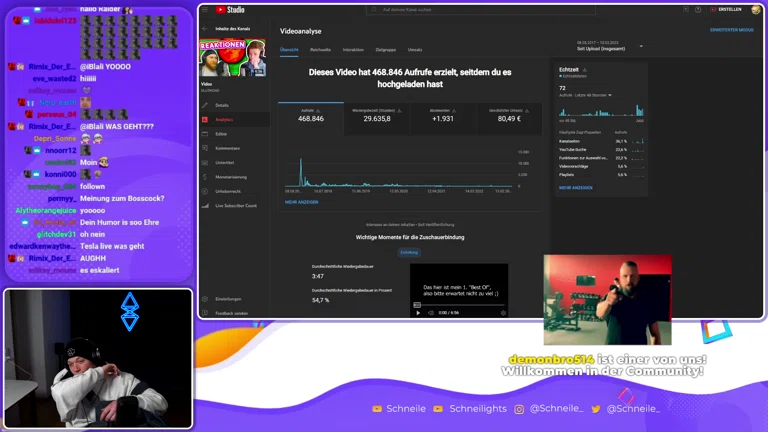The width and height of the screenshot is (768, 432).
Task: Open the Monetarisierung dollar icon
Action: click(205, 177)
